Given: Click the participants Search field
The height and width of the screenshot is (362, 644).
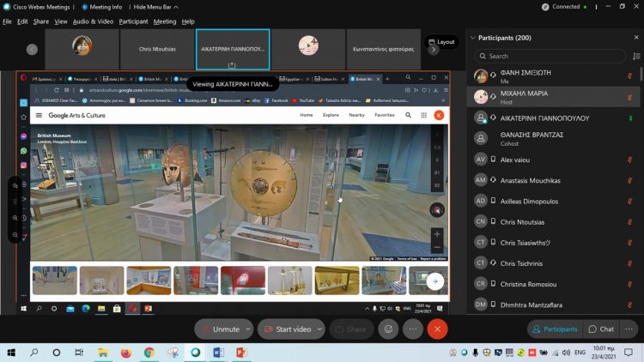Looking at the screenshot, I should (550, 57).
